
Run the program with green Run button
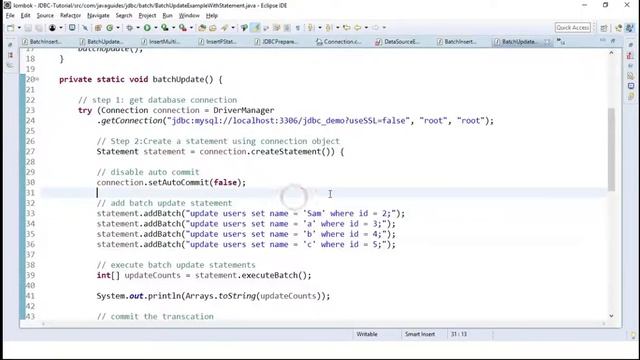[x=147, y=28]
